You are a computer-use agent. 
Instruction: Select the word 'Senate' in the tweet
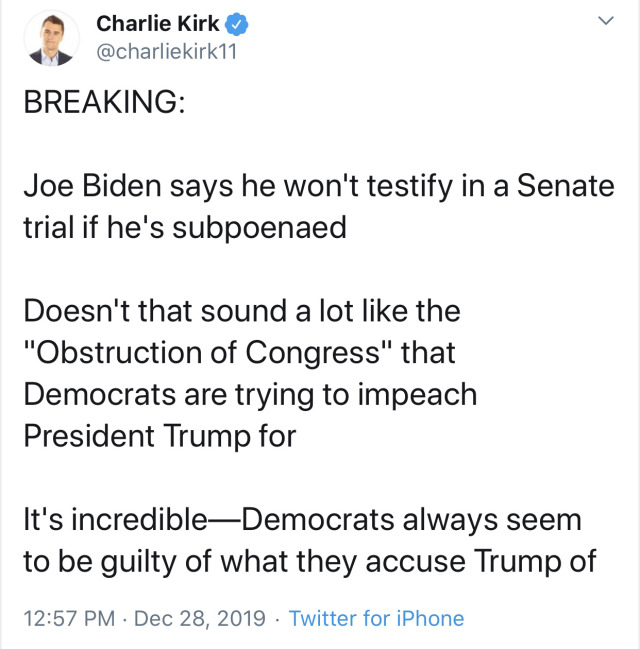click(565, 186)
